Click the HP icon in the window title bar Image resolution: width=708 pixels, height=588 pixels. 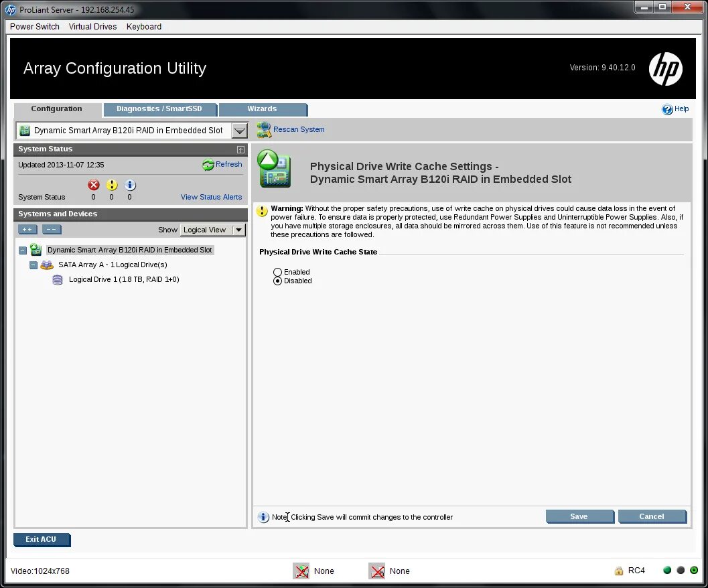11,9
